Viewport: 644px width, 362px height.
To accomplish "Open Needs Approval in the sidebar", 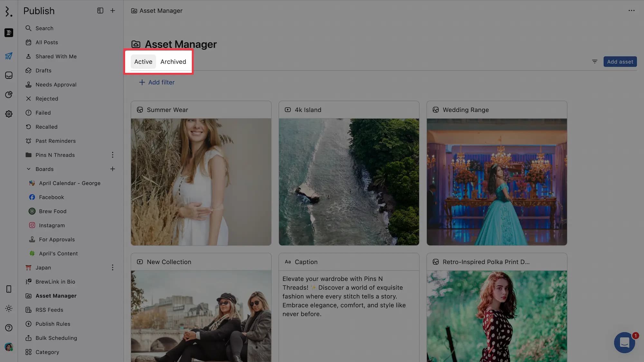I will coord(56,85).
